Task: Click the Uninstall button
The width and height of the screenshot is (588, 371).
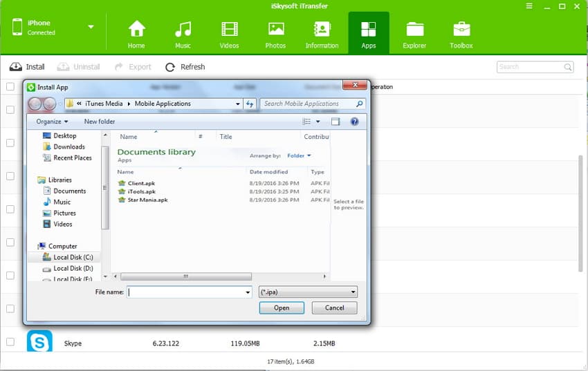Action: point(78,66)
